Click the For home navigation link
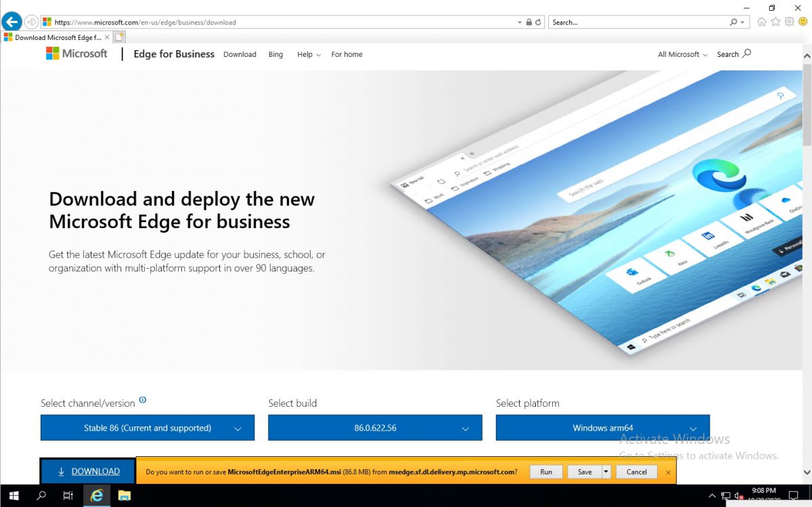 (346, 54)
